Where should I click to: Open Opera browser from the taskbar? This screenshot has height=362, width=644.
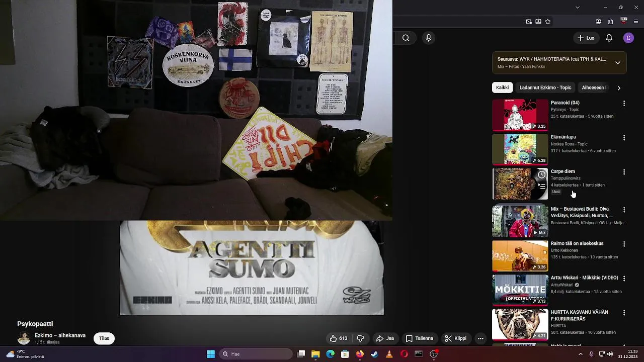[x=404, y=354]
